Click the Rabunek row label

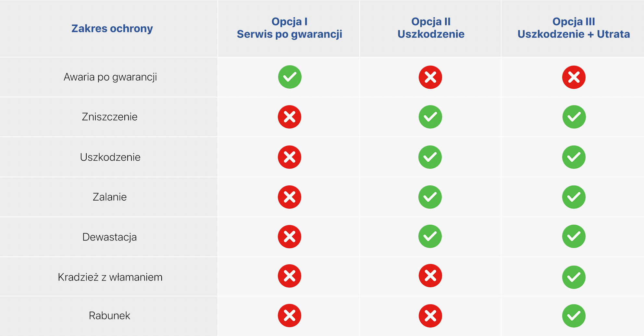point(109,316)
